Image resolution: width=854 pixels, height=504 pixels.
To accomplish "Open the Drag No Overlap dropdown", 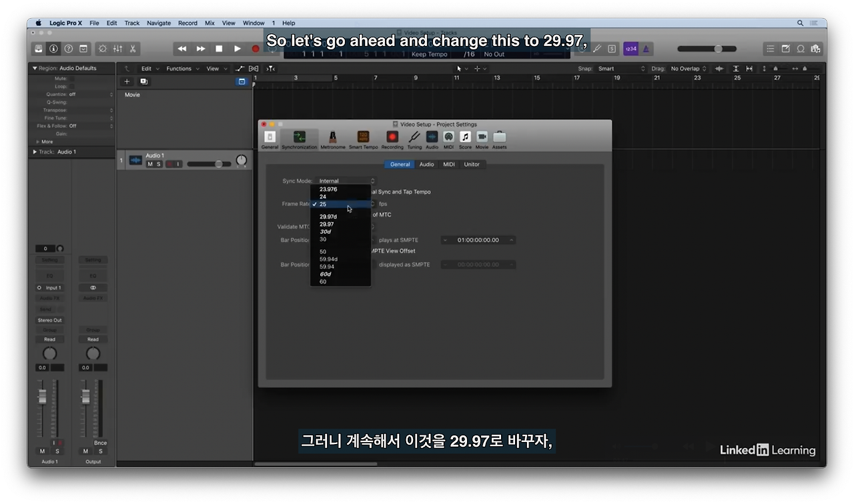I will (x=689, y=69).
